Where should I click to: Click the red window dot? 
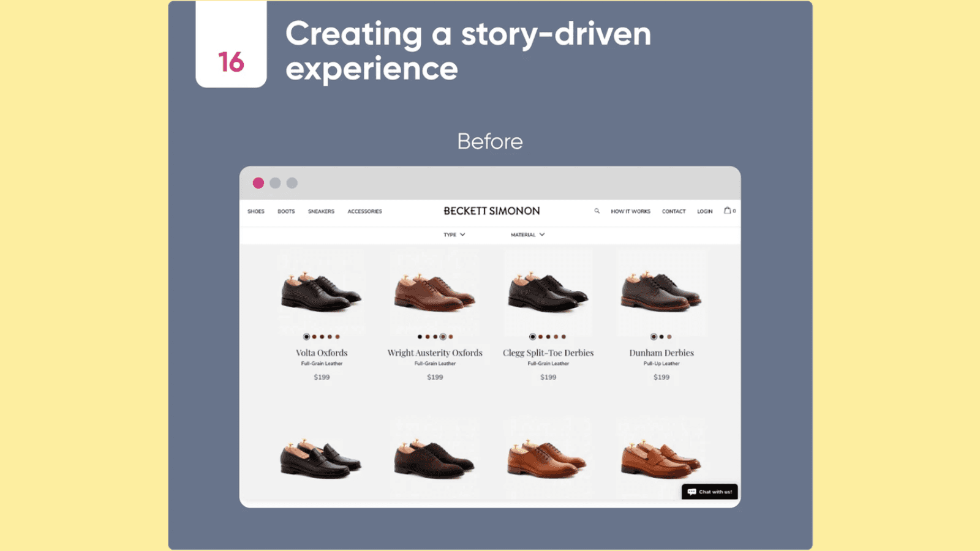click(x=258, y=183)
